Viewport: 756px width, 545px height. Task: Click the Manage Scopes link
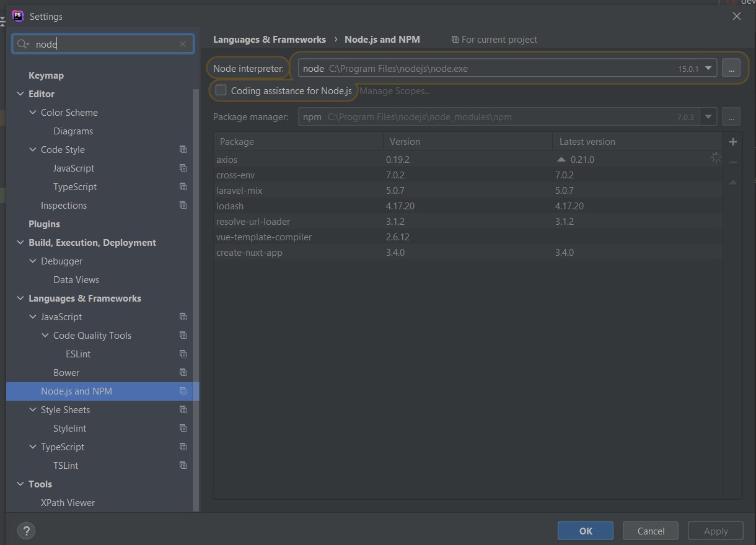point(395,91)
